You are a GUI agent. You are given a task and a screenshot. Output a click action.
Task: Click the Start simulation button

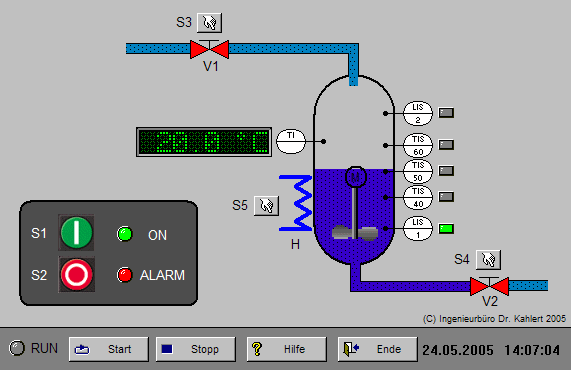109,349
